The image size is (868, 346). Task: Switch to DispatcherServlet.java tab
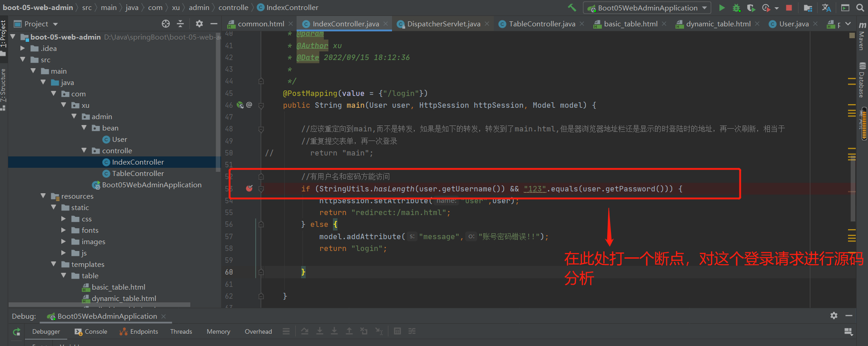pos(443,24)
